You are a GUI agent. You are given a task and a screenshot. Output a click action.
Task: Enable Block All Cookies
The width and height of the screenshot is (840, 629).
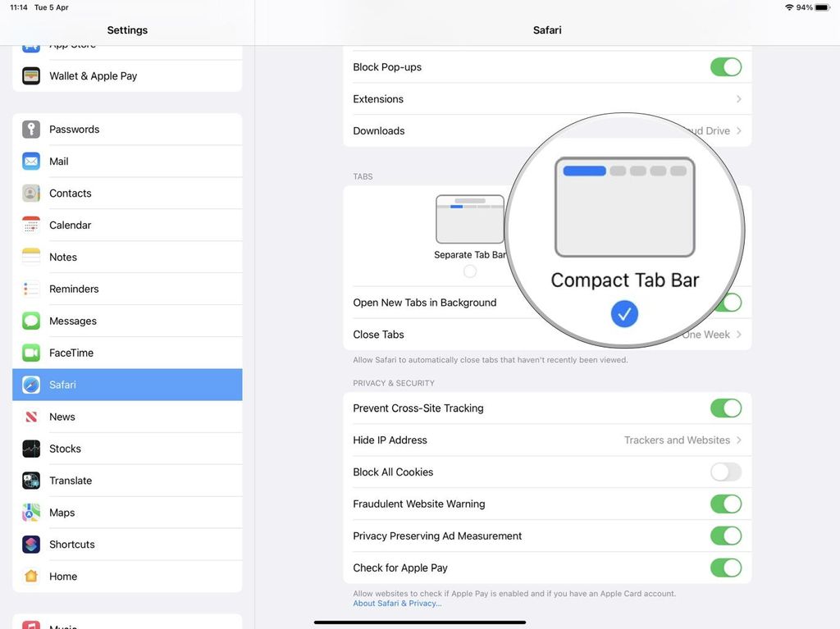[726, 472]
